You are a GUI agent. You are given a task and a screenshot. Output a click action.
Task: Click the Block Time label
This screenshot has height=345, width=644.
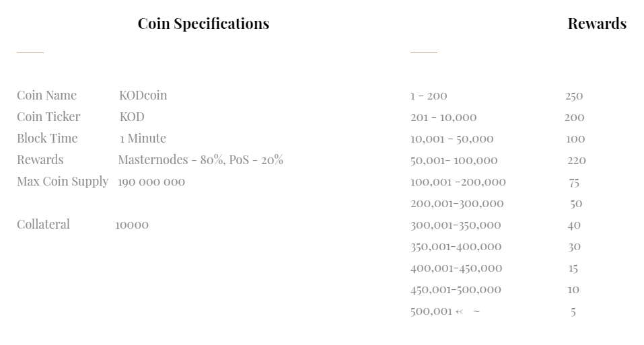point(47,139)
